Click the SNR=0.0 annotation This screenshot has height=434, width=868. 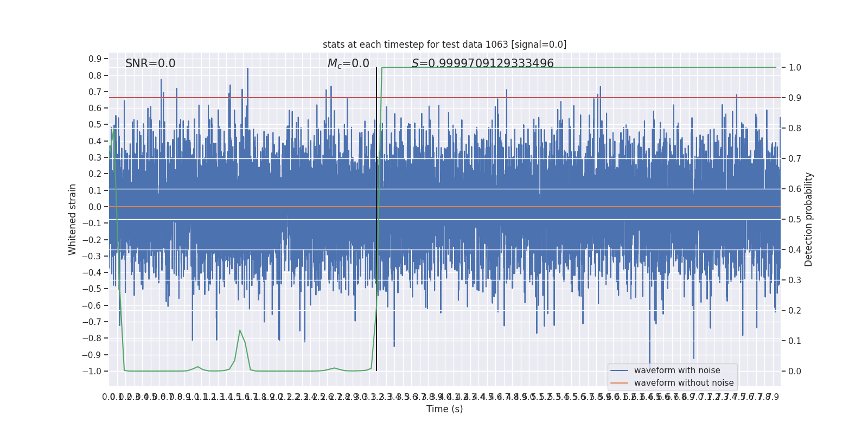150,63
